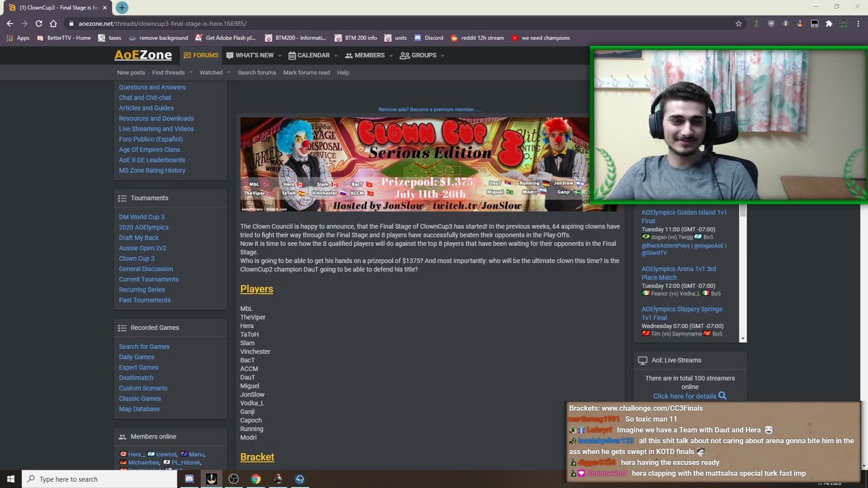The image size is (868, 488).
Task: Open AoE II DE Leaderboards link
Action: (152, 160)
